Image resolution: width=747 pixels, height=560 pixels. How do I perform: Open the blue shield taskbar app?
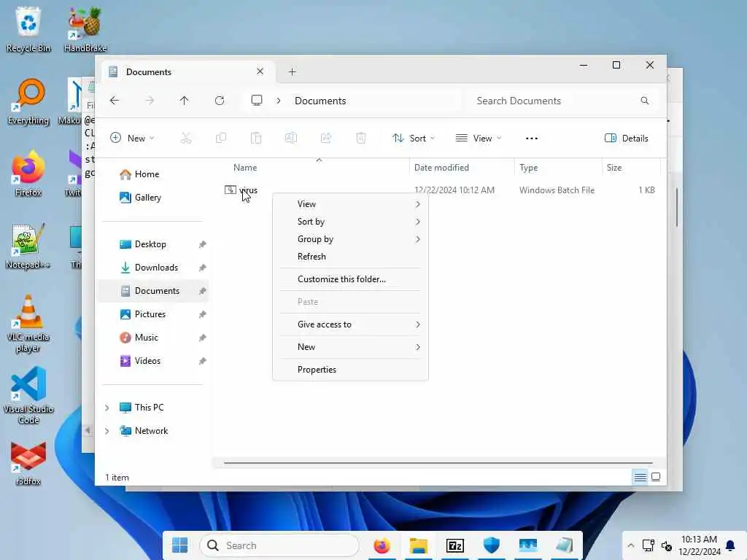click(491, 545)
